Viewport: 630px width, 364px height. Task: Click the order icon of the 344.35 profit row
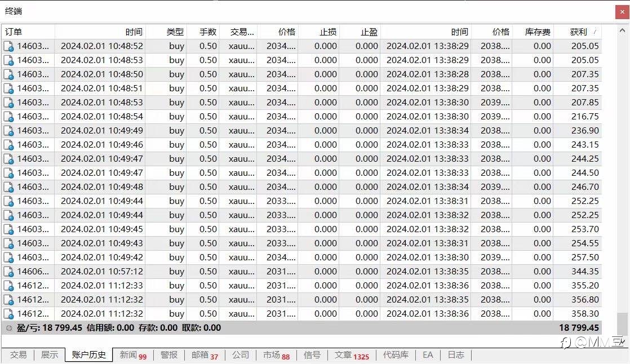[x=8, y=272]
